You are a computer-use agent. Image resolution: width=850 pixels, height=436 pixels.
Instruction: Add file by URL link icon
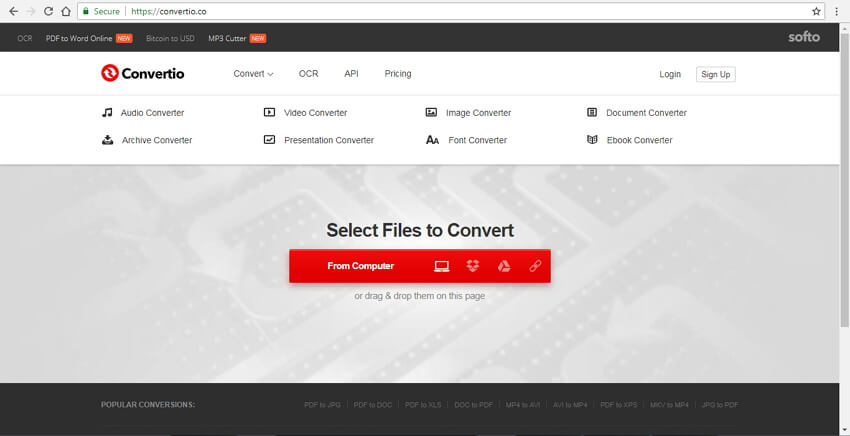point(535,266)
